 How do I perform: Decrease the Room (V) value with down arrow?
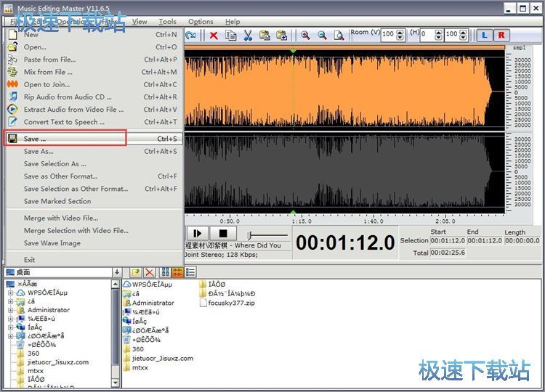400,38
